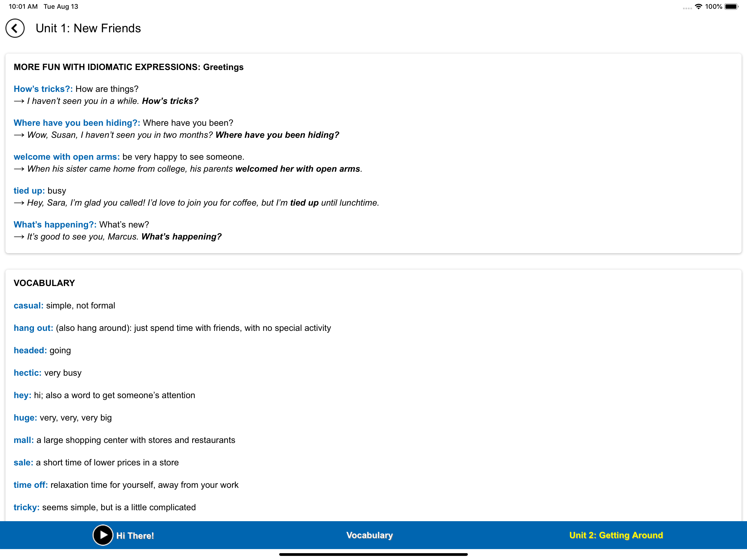Select 'What's happening?' expression

55,224
